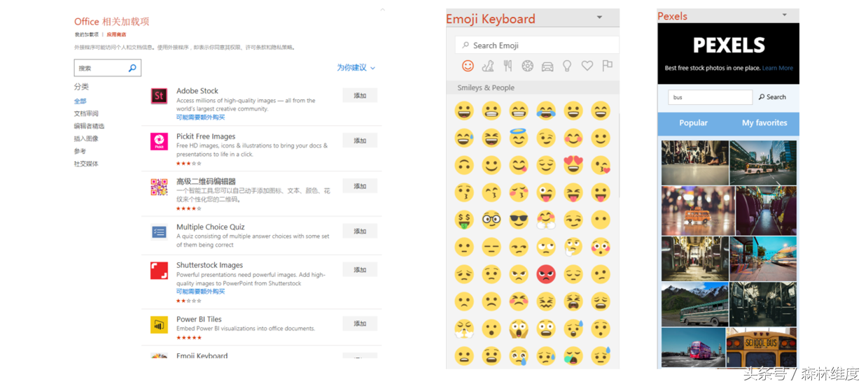Focus the Office add-ins 搜索 field
The width and height of the screenshot is (868, 386).
[108, 68]
